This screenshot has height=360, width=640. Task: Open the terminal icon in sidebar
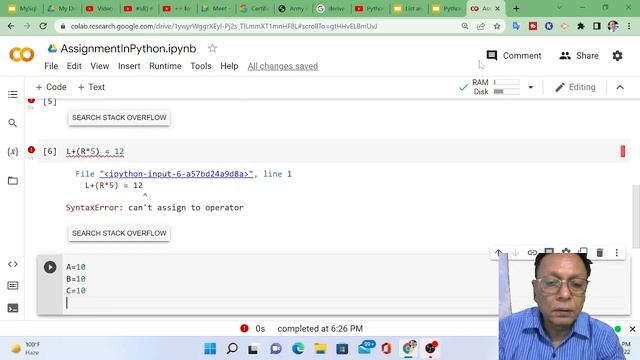(13, 308)
